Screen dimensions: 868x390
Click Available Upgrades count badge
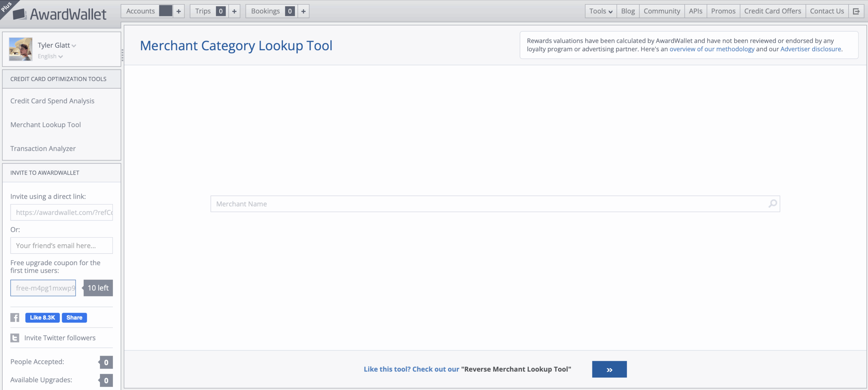pyautogui.click(x=106, y=381)
